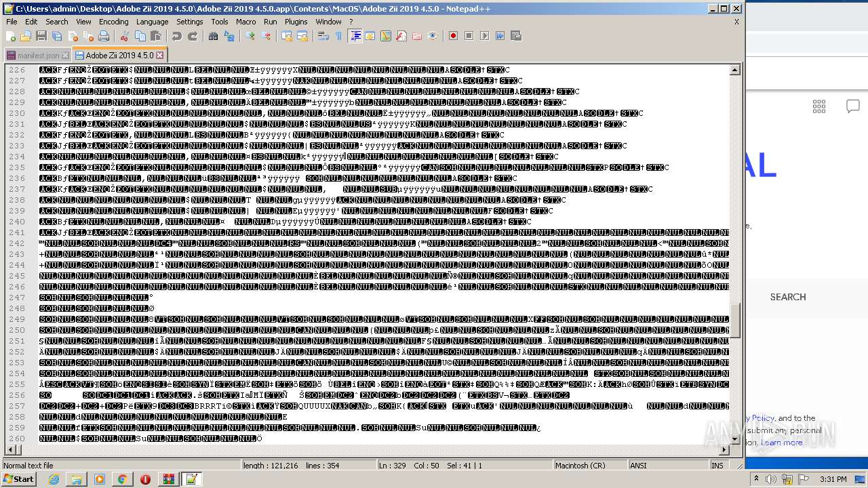
Task: Start recording a macro
Action: point(453,36)
